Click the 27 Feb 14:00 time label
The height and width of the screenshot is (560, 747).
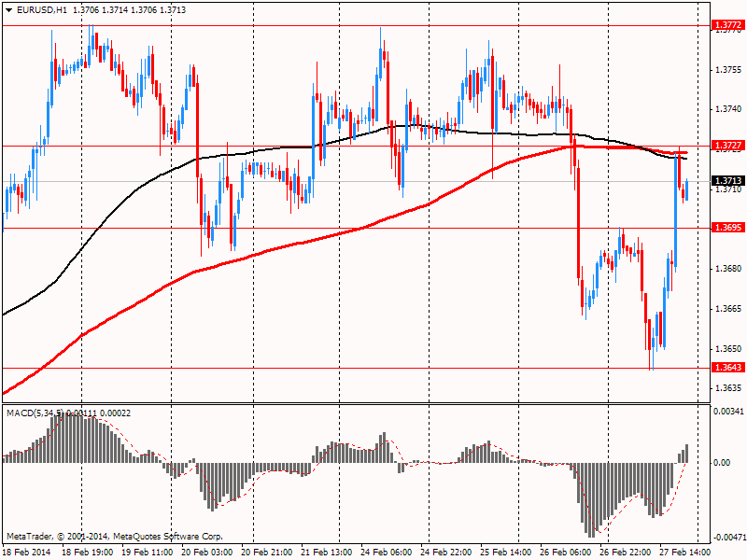[685, 552]
